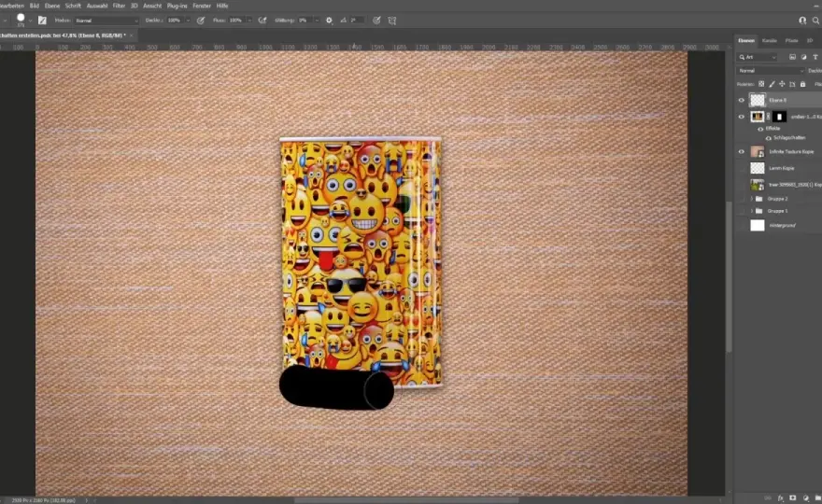Screen dimensions: 822x504
Task: Open the brush Modus dropdown
Action: (x=106, y=21)
